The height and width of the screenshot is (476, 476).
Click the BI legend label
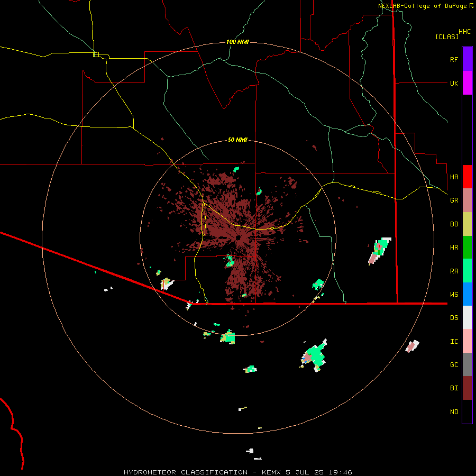point(454,388)
